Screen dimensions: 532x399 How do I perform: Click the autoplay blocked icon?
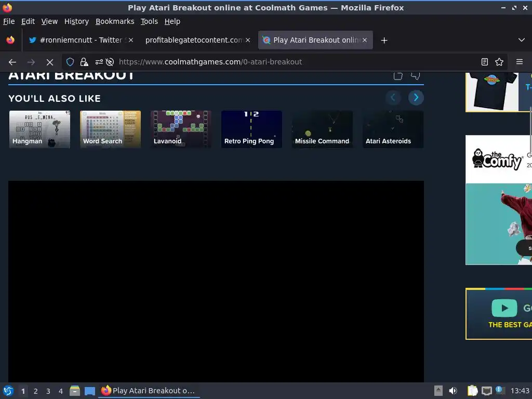click(110, 62)
